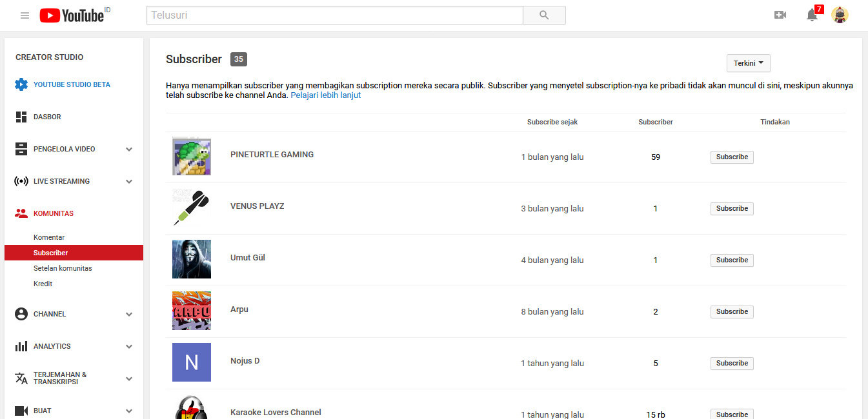Click the '59' subscriber count
The width and height of the screenshot is (868, 419).
pyautogui.click(x=656, y=157)
